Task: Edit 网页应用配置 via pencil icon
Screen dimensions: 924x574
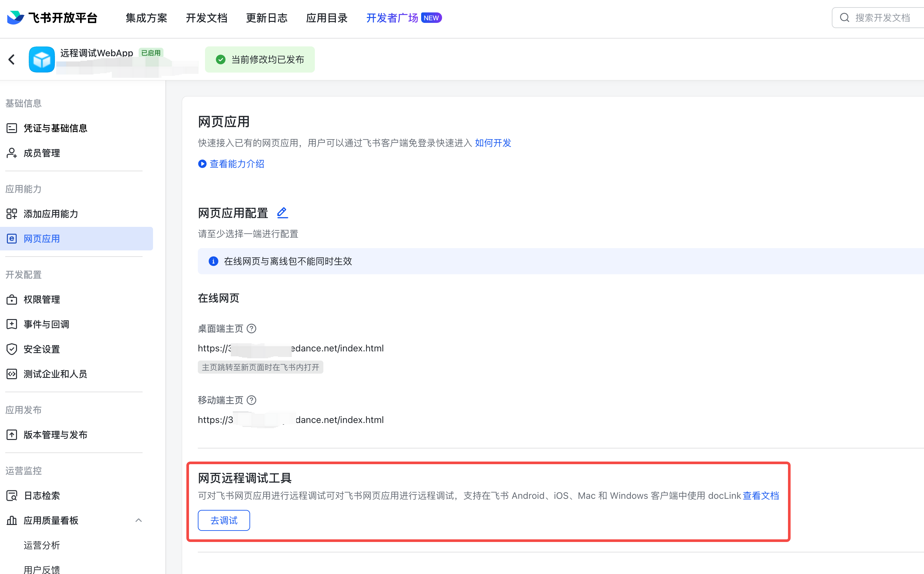Action: 282,212
